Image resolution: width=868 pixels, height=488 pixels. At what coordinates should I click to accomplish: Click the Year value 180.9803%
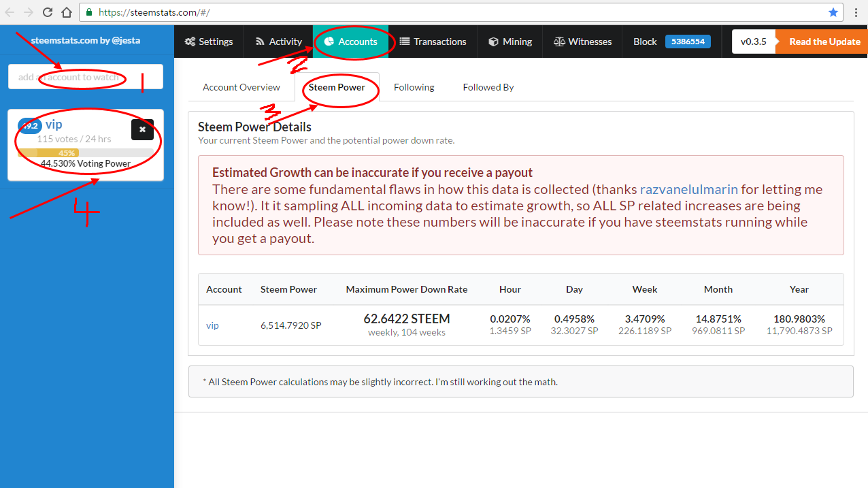(x=799, y=319)
